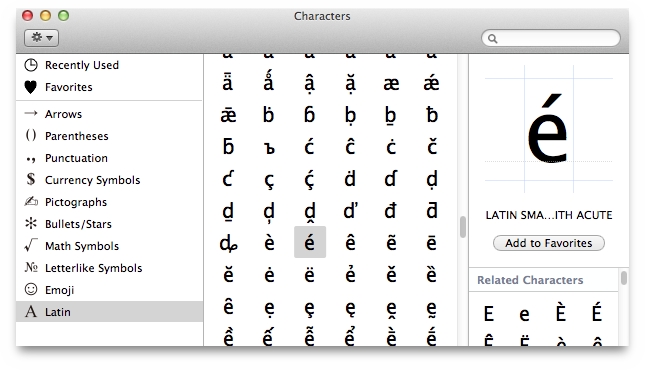This screenshot has width=645, height=370.
Task: Select the Bullets/Stars asterisk icon
Action: (x=31, y=223)
